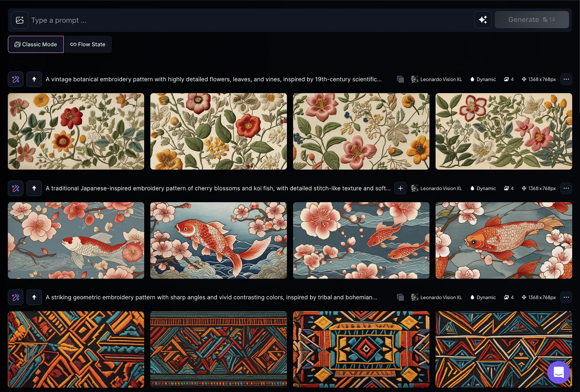Image resolution: width=580 pixels, height=392 pixels.
Task: Copy icon next to vintage botanical prompt
Action: click(x=400, y=79)
